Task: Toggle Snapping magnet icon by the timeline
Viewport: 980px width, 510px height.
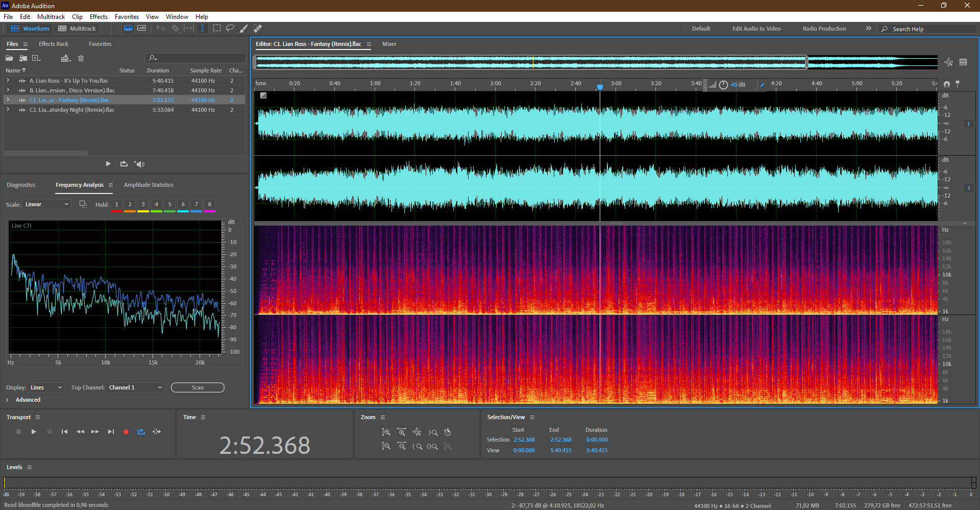Action: [947, 84]
